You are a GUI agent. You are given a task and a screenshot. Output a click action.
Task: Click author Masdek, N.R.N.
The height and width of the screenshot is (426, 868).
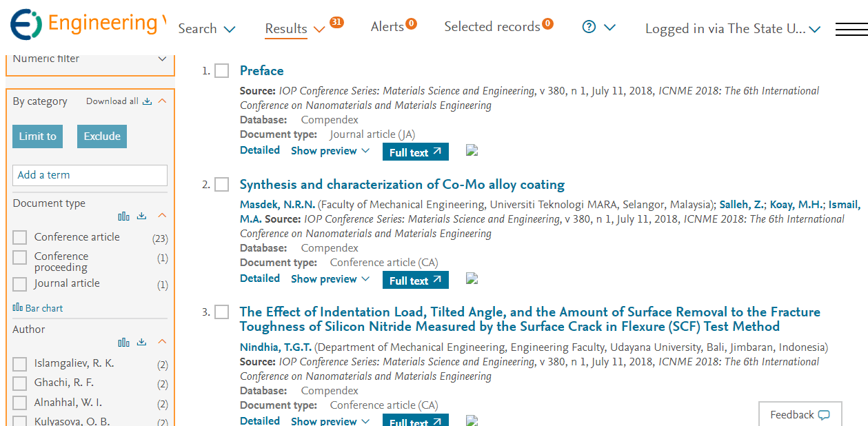277,204
